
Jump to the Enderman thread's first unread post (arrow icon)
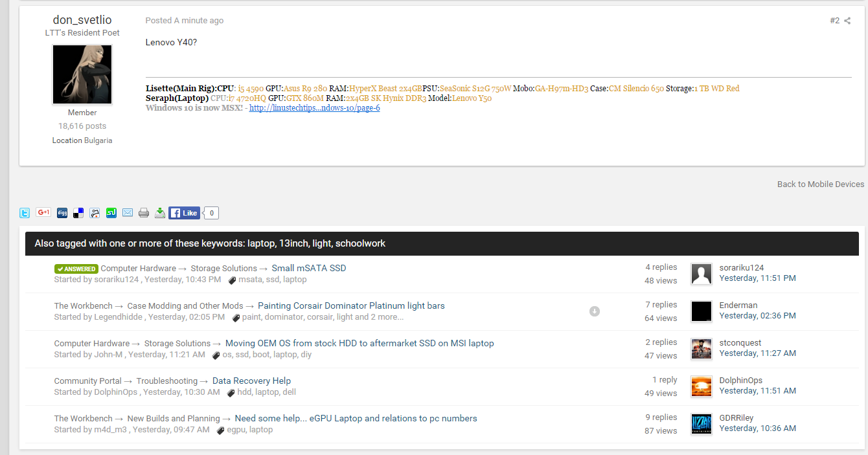(595, 311)
